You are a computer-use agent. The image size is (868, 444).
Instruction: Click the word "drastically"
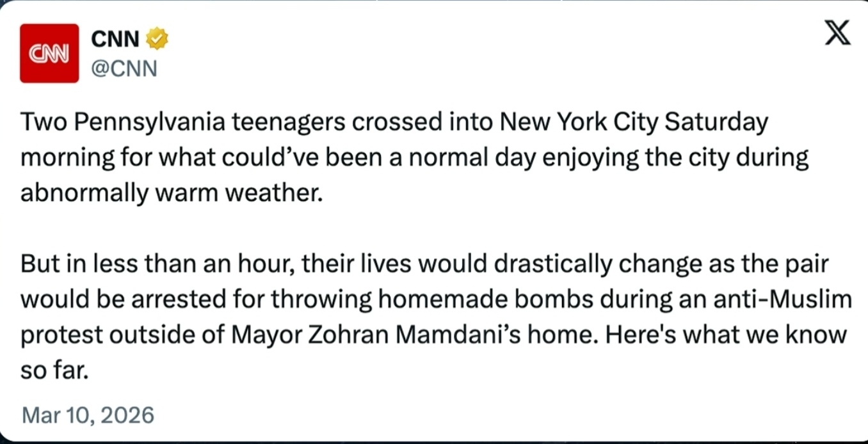point(547,264)
